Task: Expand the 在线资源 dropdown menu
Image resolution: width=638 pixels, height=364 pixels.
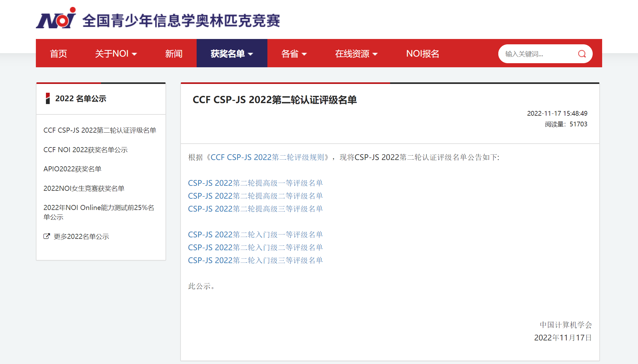Action: (356, 53)
